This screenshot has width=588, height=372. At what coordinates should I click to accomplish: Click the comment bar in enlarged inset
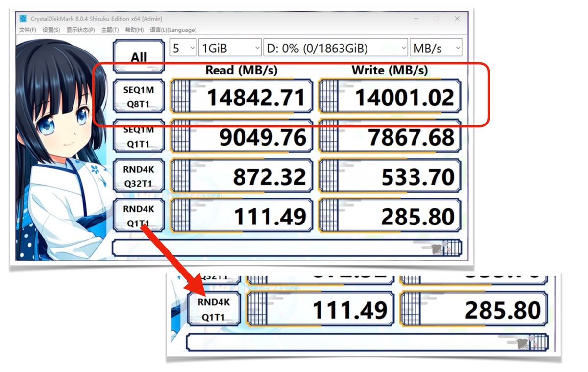point(367,342)
